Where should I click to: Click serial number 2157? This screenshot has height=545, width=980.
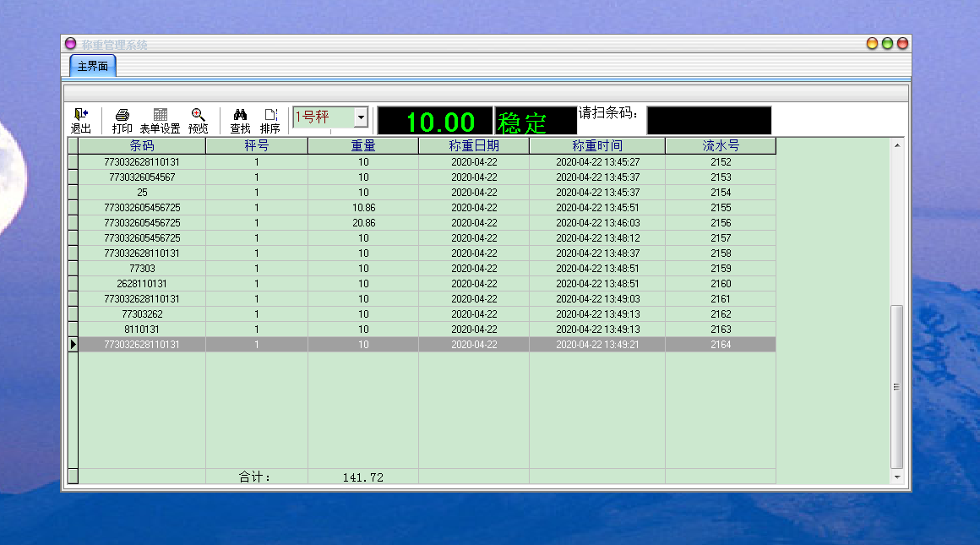[x=721, y=238]
